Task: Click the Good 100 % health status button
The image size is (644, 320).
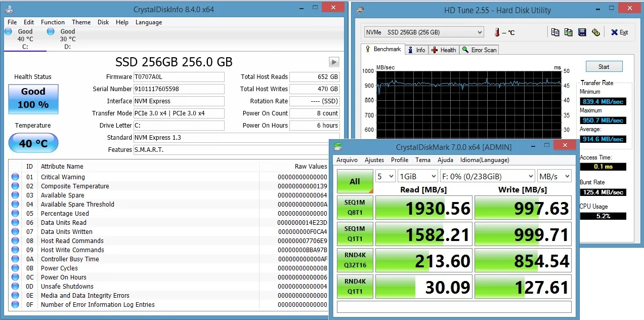Action: (x=33, y=98)
